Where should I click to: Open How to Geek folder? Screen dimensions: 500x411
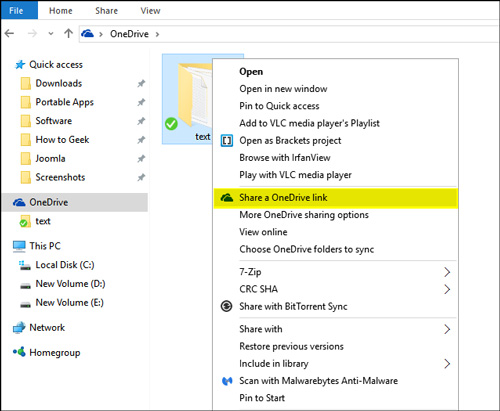click(x=62, y=140)
